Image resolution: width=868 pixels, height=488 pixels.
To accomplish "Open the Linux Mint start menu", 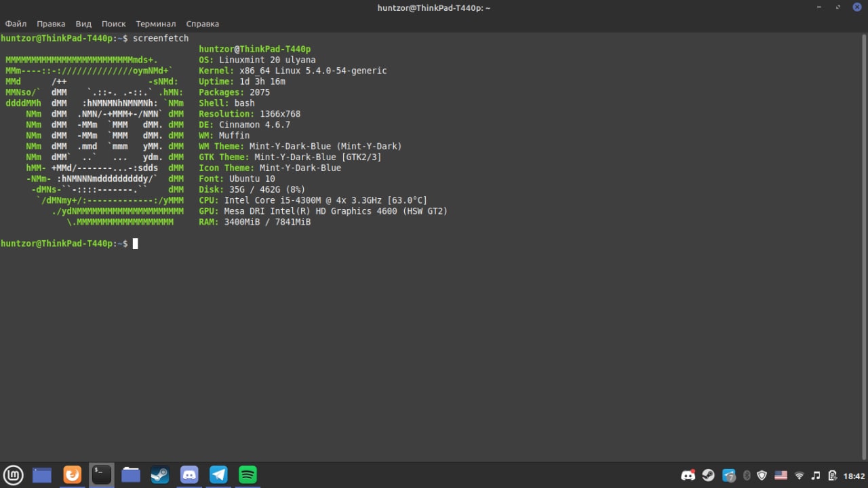I will pyautogui.click(x=14, y=474).
